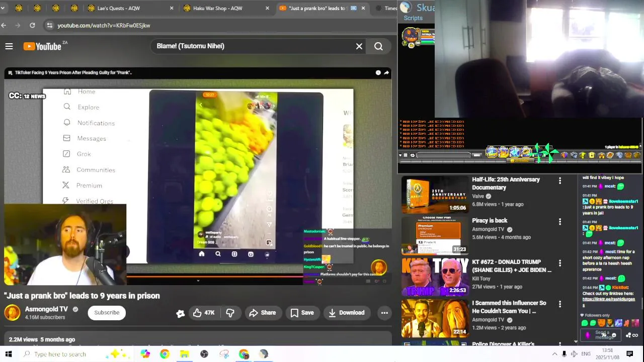The height and width of the screenshot is (362, 644).
Task: Click the Watch later clock icon on video
Action: 378,72
